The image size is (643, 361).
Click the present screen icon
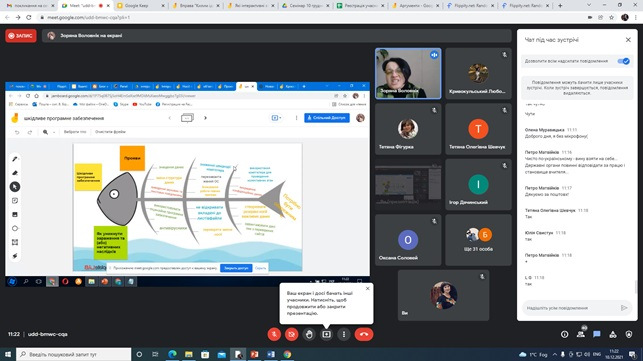(x=326, y=334)
